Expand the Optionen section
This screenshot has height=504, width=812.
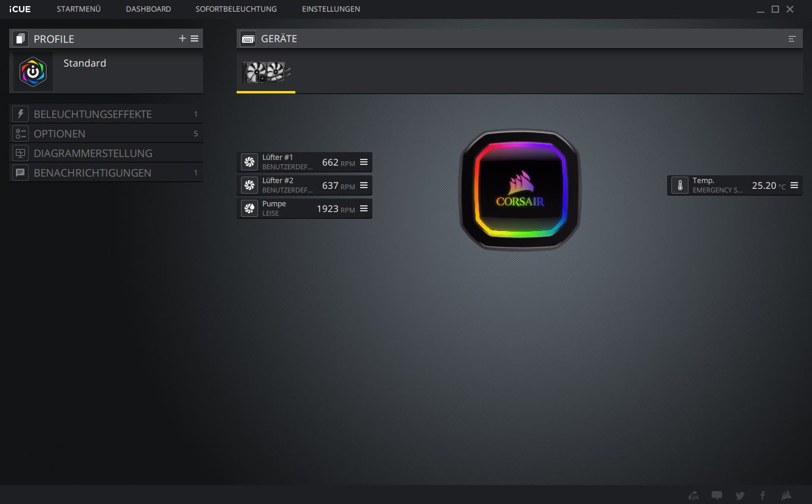[106, 134]
